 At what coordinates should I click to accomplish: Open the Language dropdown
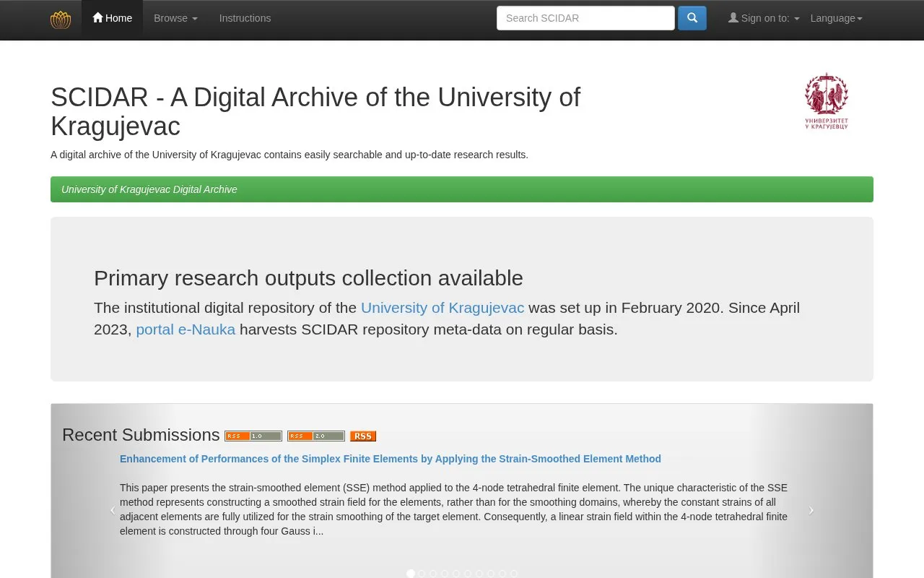click(x=836, y=18)
